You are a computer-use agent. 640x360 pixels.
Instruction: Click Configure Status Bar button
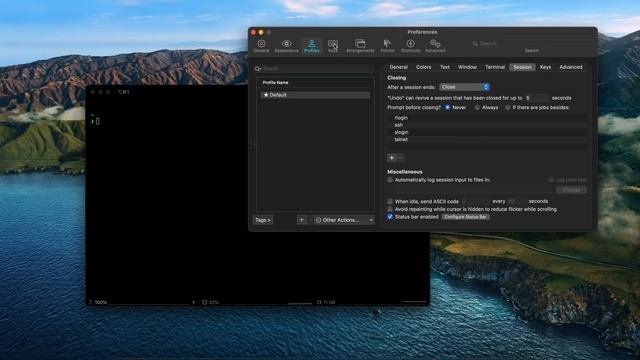coord(465,217)
